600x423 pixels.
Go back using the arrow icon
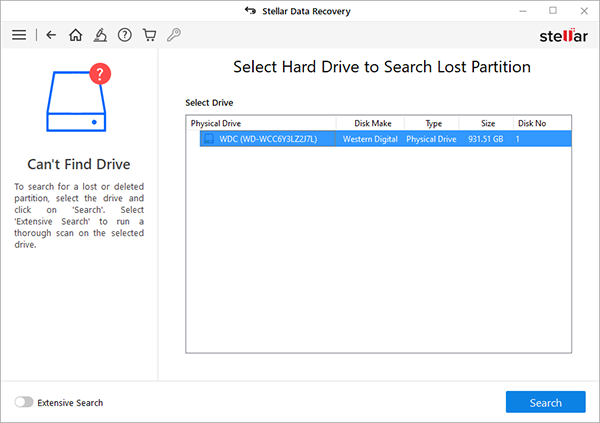(51, 35)
